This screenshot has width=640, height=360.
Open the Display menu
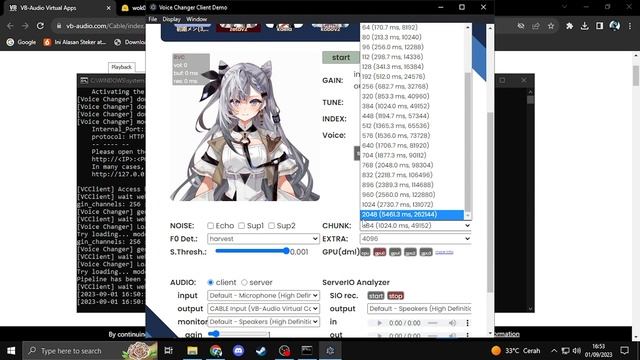coord(171,19)
